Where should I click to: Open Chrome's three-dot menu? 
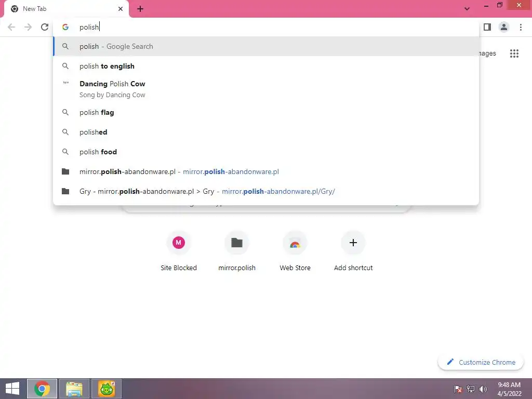coord(521,27)
